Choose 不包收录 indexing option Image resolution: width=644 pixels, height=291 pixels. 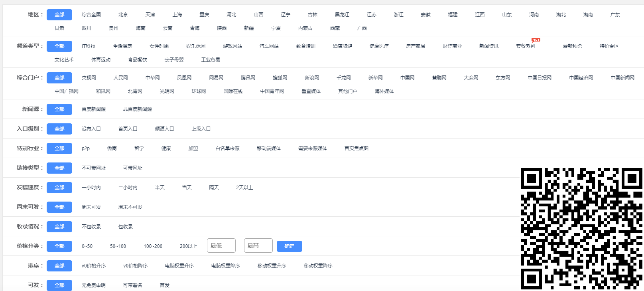point(91,227)
